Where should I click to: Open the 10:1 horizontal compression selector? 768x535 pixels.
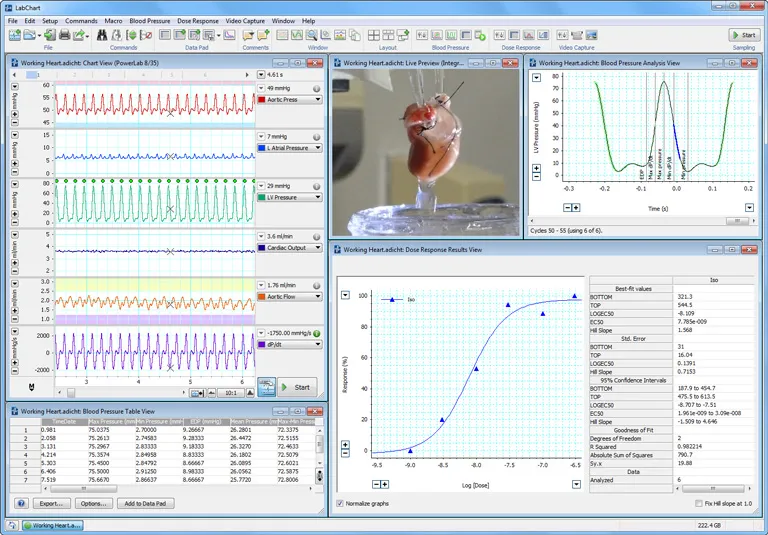[232, 394]
